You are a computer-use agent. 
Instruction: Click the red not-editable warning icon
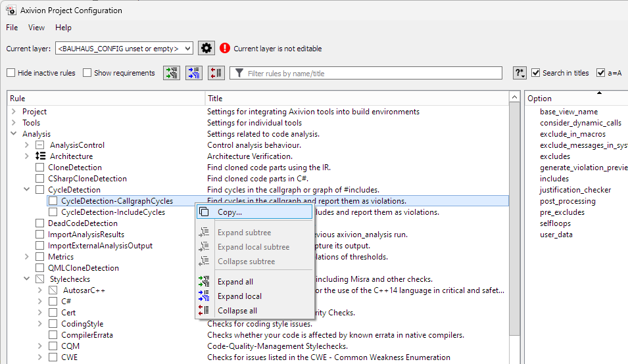[x=225, y=49]
